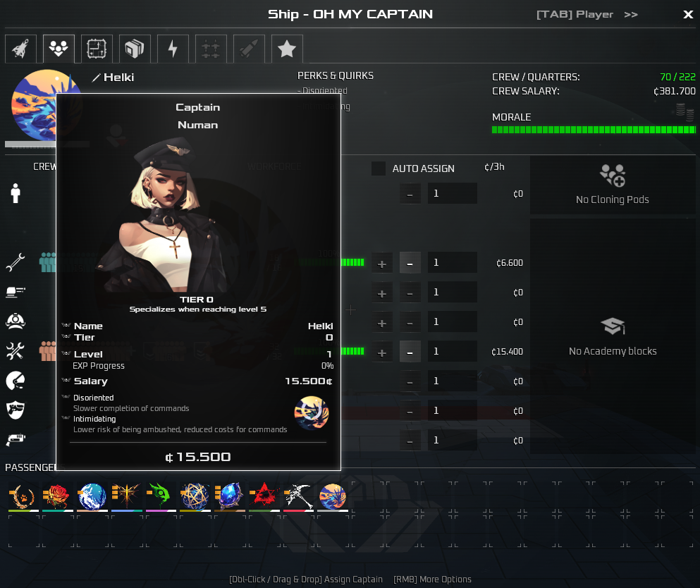
Task: Focus the amount field in the mechanics row
Action: [453, 351]
